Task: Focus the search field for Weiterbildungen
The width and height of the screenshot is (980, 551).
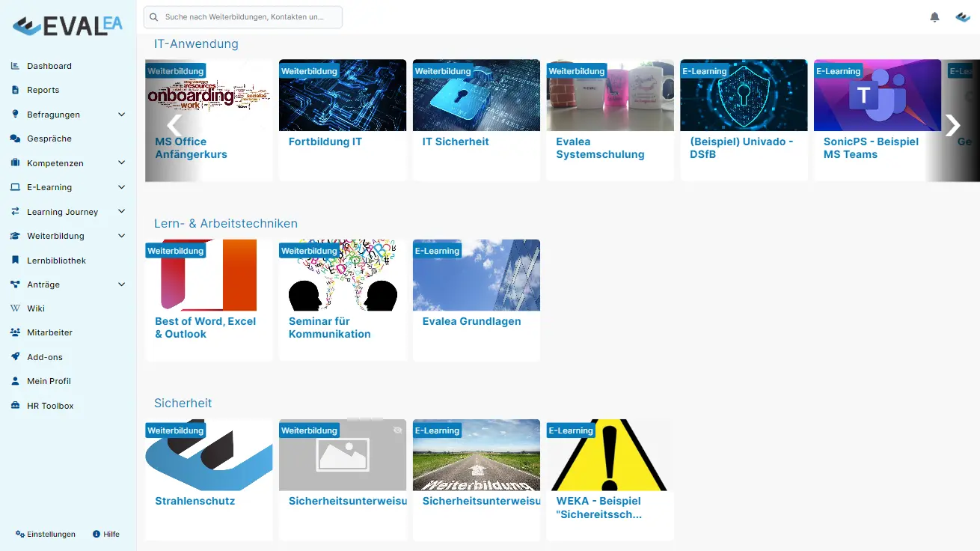Action: (x=243, y=17)
